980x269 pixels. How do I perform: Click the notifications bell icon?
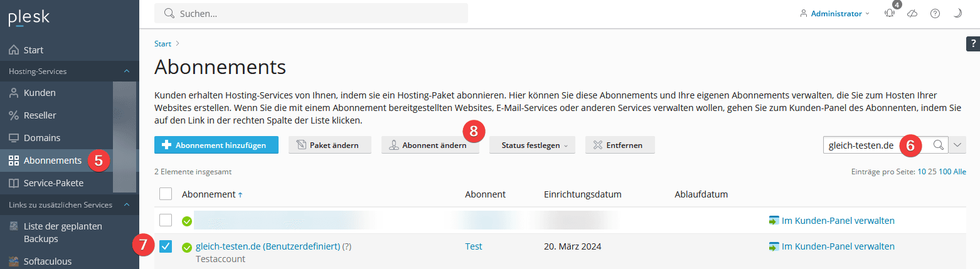click(x=889, y=13)
